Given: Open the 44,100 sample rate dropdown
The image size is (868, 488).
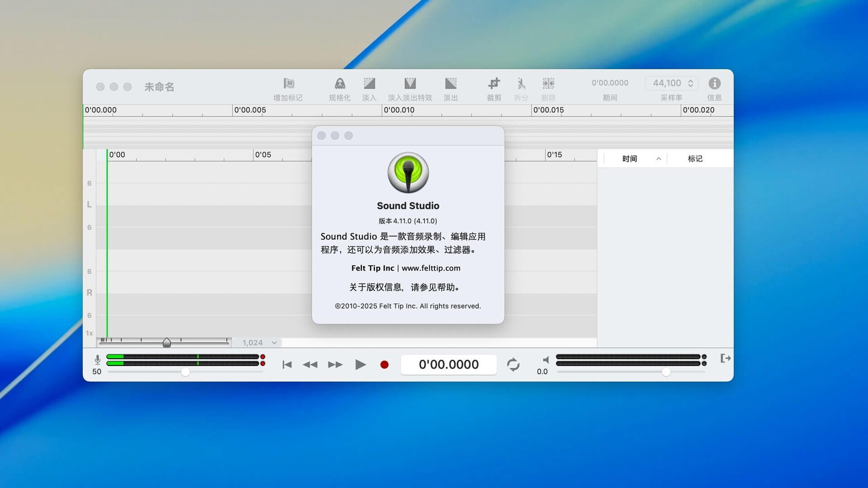Looking at the screenshot, I should tap(672, 83).
